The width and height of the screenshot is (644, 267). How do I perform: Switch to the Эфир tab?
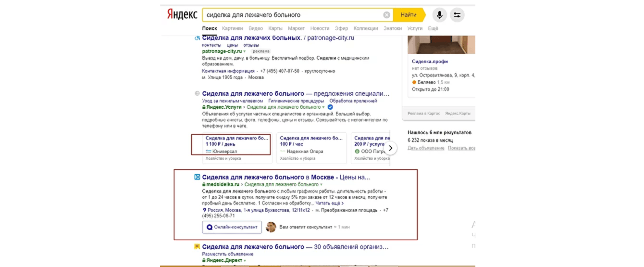click(341, 28)
